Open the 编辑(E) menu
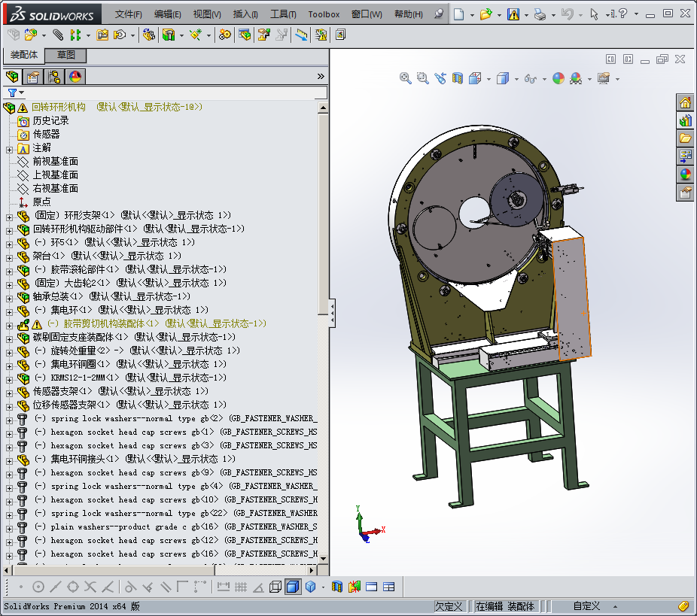Screen dimensions: 697x616 tap(168, 14)
